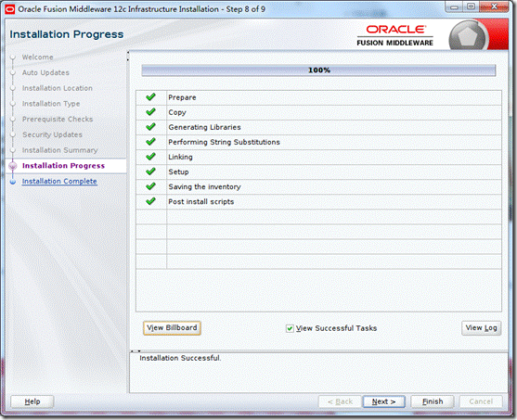
Task: Select the Installation Progress step
Action: tap(63, 166)
